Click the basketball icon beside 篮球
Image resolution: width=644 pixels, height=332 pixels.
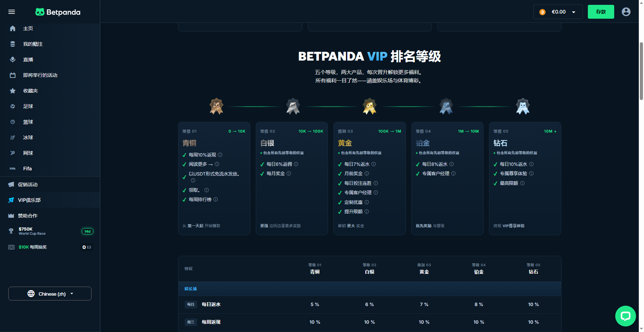[x=13, y=122]
